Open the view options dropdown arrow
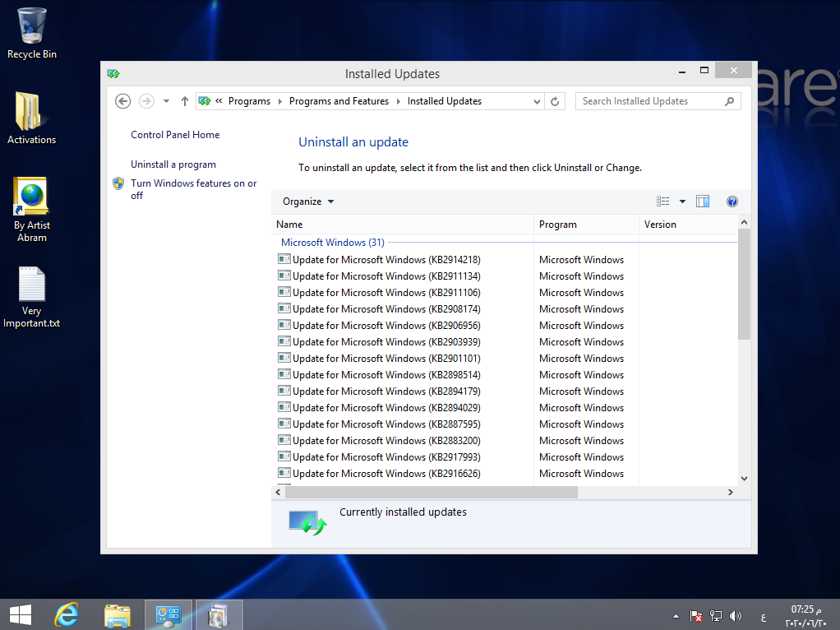This screenshot has height=630, width=840. (682, 202)
